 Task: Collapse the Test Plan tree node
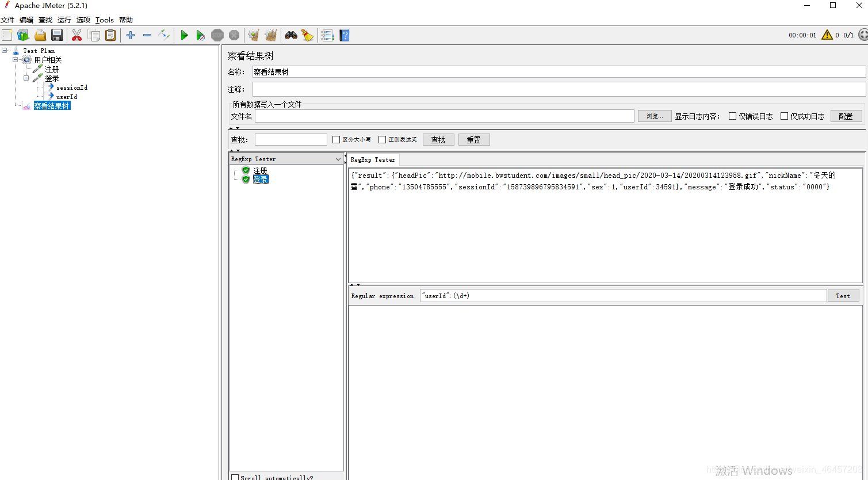click(5, 51)
